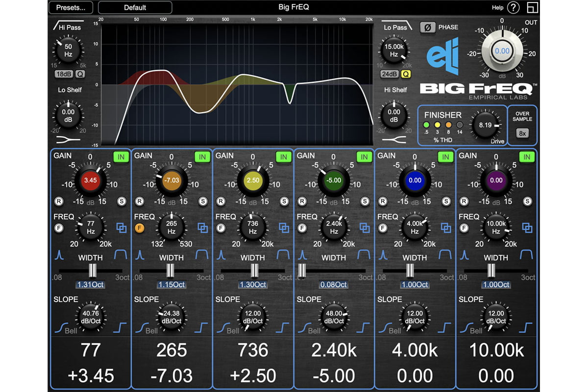Click the orange -7.03 gain knob
This screenshot has height=392, width=588.
point(171,180)
